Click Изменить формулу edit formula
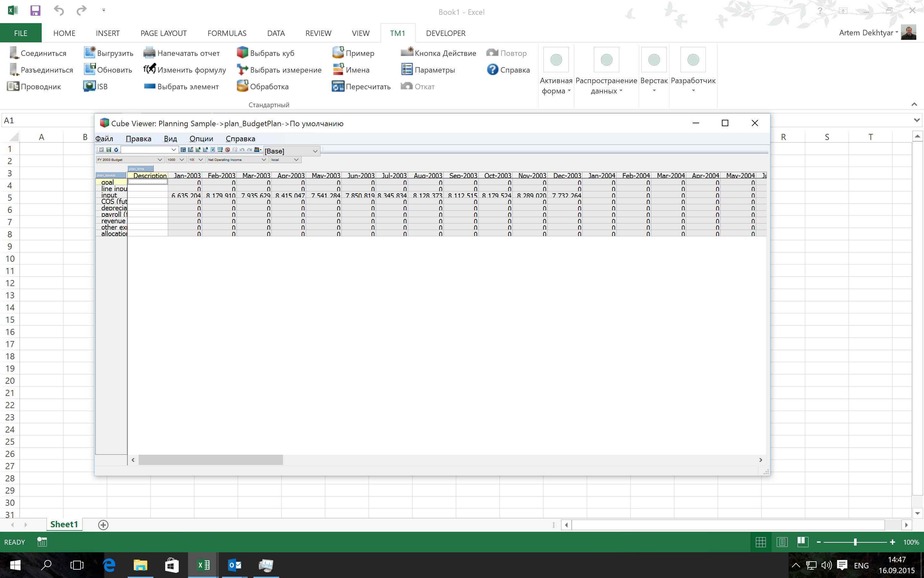This screenshot has height=578, width=924. [x=185, y=70]
